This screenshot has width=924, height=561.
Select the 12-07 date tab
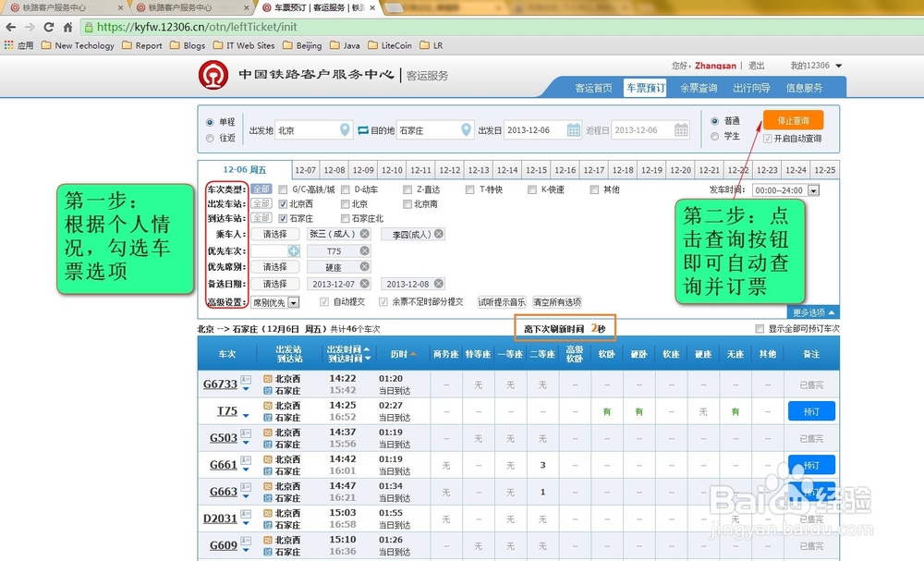click(x=305, y=170)
